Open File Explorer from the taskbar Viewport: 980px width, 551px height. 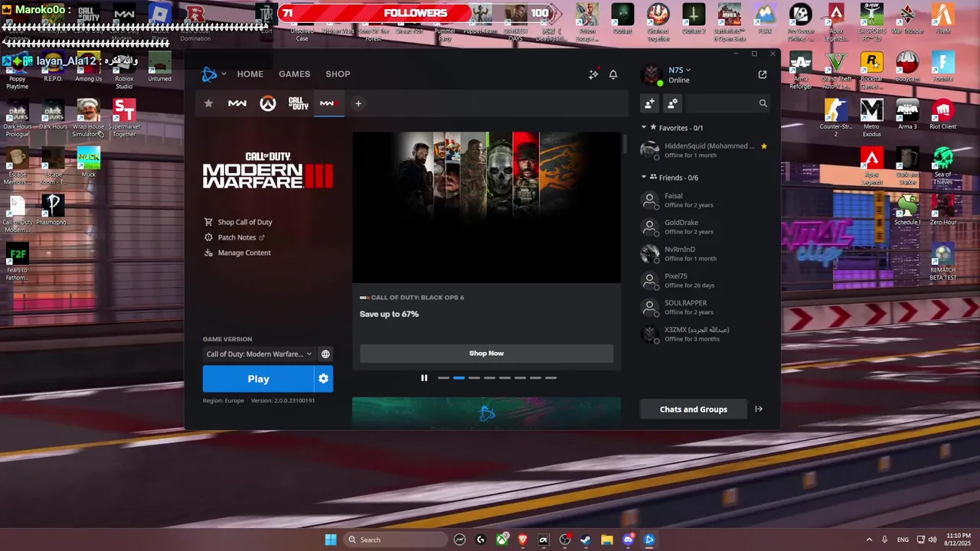tap(607, 540)
